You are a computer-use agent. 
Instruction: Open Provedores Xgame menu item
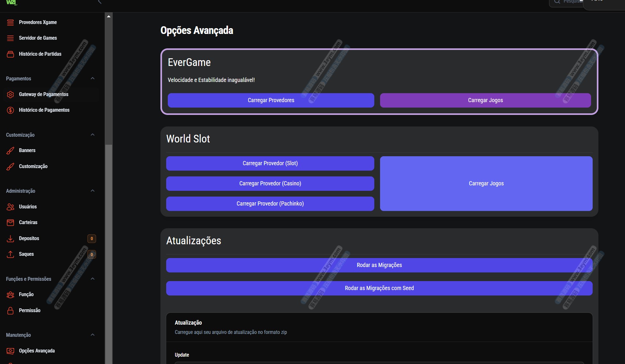click(x=38, y=22)
